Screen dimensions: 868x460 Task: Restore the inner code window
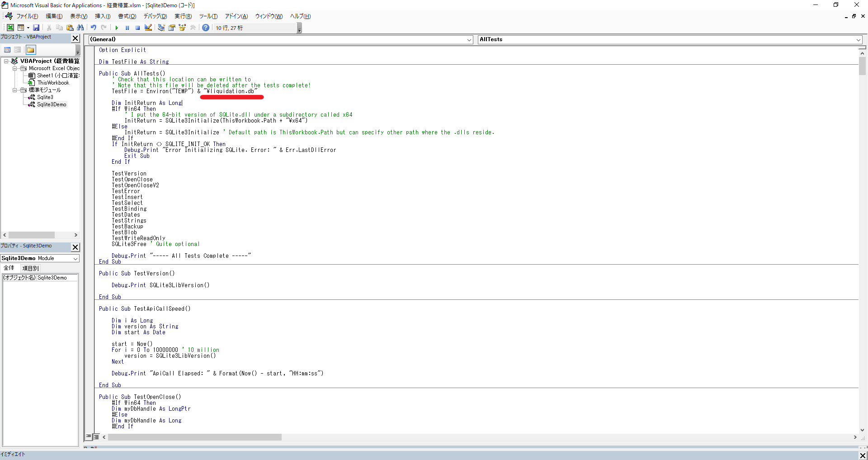tap(854, 16)
